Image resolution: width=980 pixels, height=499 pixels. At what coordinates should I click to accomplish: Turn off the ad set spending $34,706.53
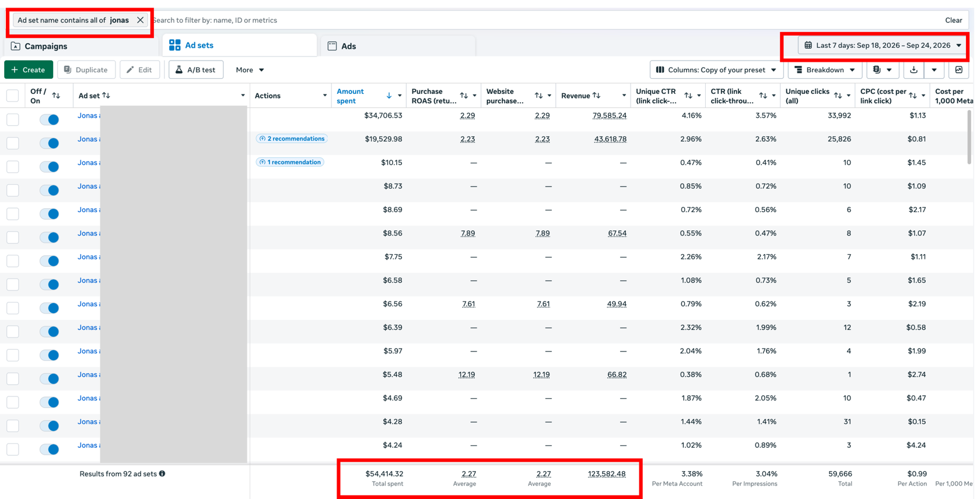coord(50,120)
